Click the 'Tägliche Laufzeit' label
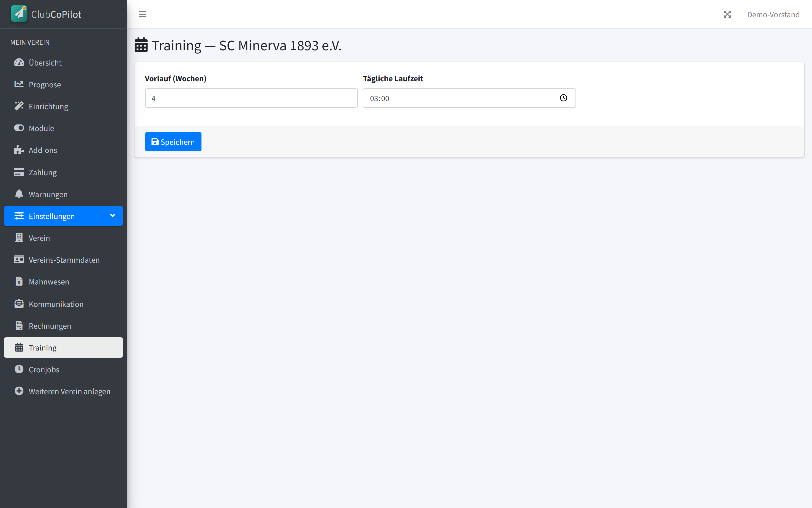Image resolution: width=812 pixels, height=508 pixels. [x=393, y=78]
